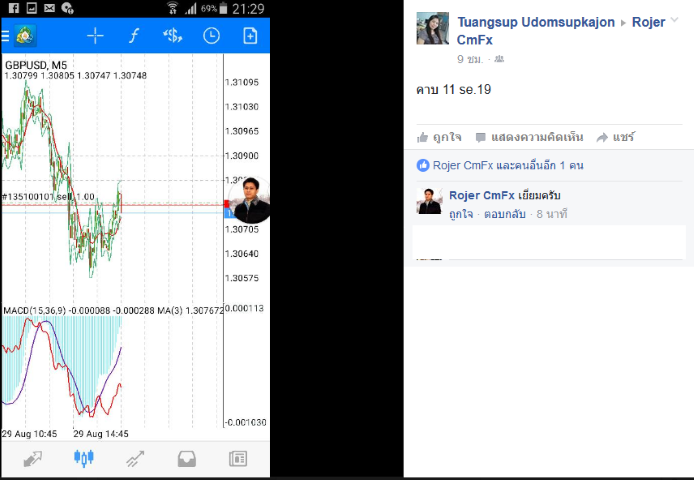Switch to the candlestick Chart tab

84,458
